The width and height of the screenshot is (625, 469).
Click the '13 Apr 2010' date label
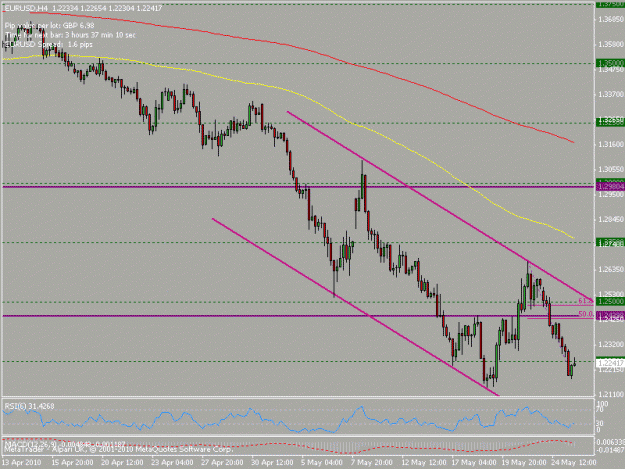[x=22, y=462]
